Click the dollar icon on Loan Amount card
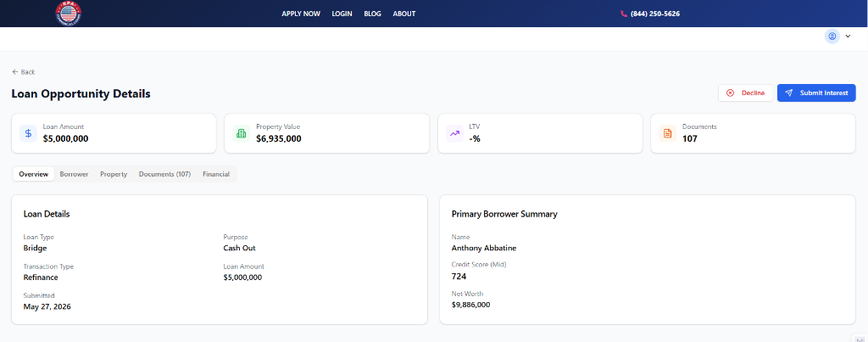Image resolution: width=868 pixels, height=342 pixels. [28, 133]
